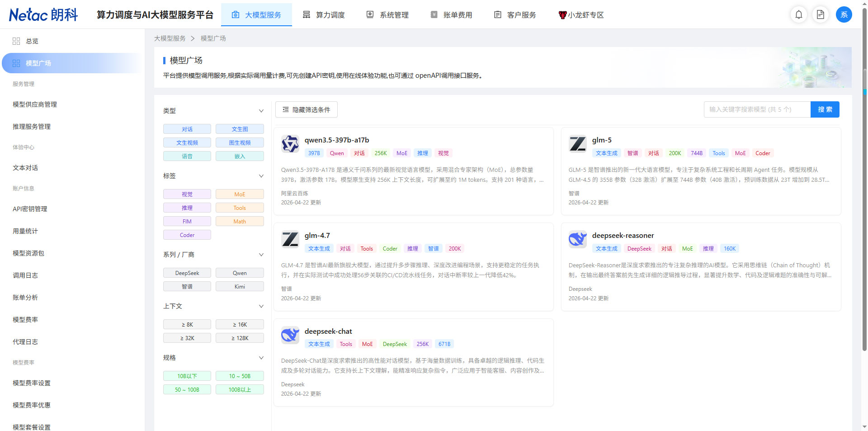The width and height of the screenshot is (868, 431).
Task: Click the glm-5 model logo
Action: pos(578,144)
